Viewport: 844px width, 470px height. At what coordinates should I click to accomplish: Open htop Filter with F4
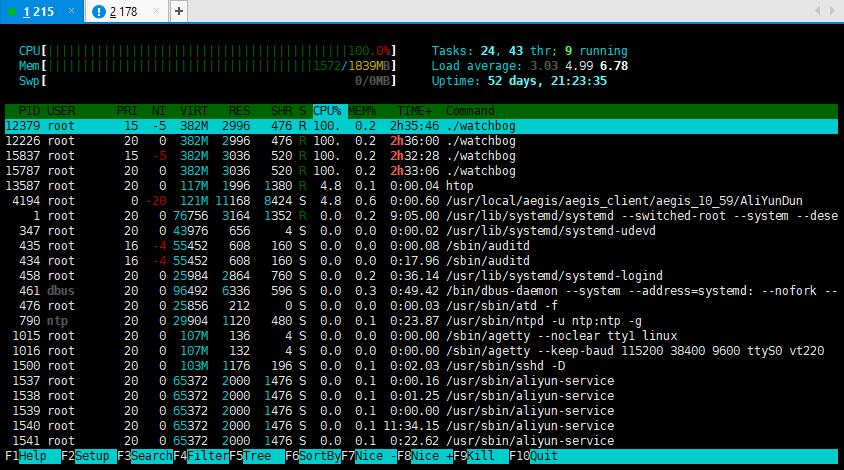pyautogui.click(x=201, y=456)
